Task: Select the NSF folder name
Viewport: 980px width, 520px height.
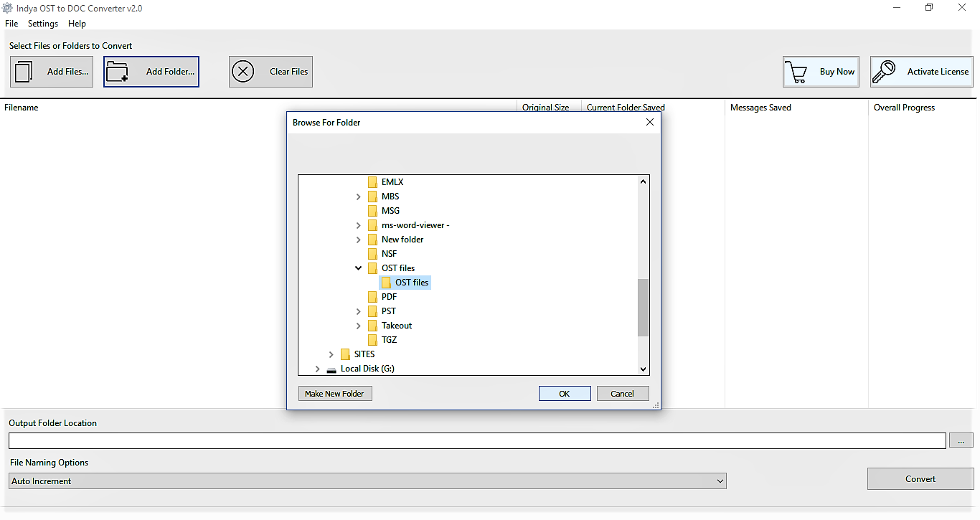Action: pos(390,254)
